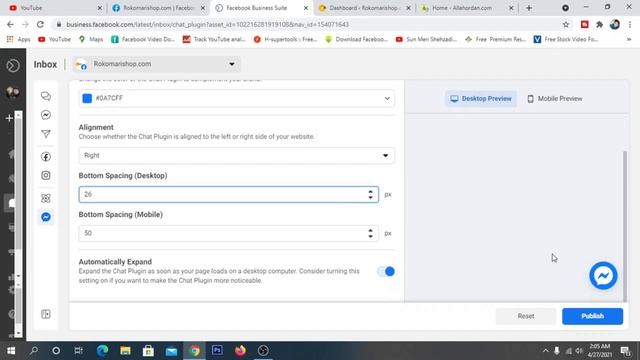Launch Microsoft Edge from taskbar
Viewport: 640px width, 360px height.
(102, 351)
